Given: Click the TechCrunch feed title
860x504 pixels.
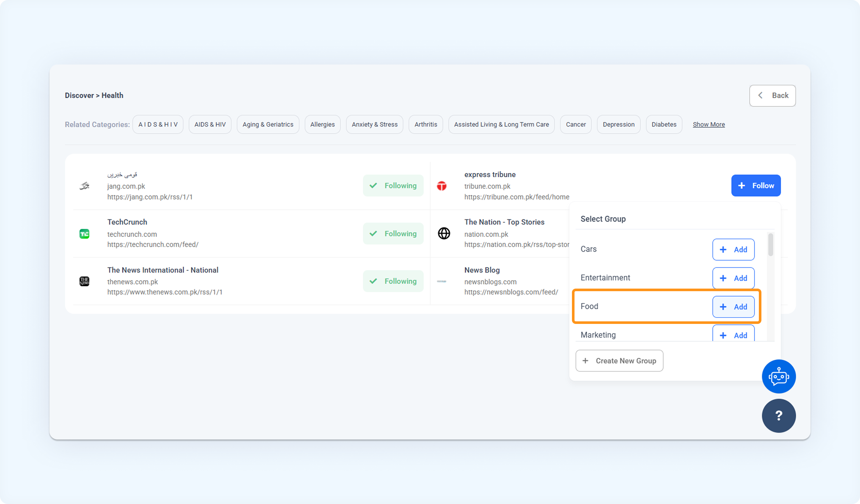Looking at the screenshot, I should pos(127,222).
